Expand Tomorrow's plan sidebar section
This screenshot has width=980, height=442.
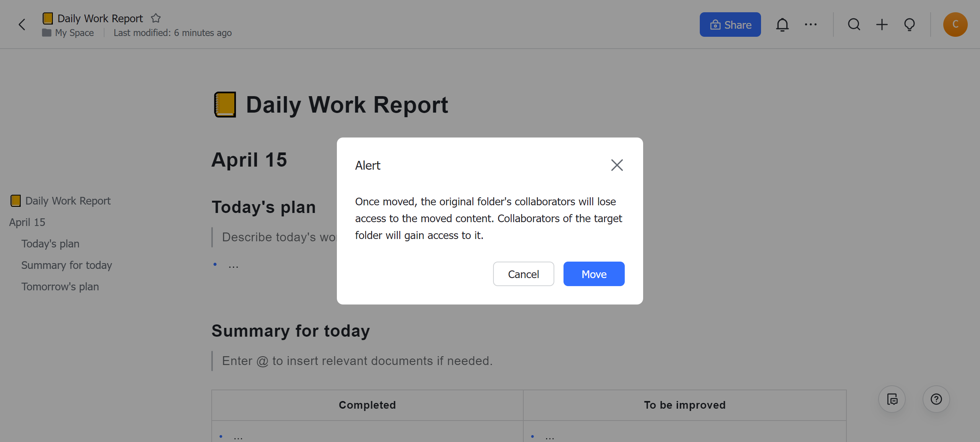point(60,286)
